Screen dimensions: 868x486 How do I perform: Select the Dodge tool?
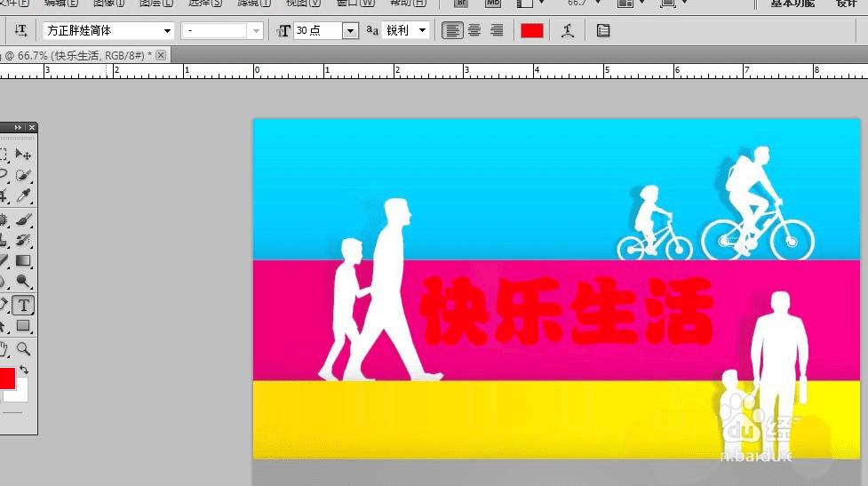click(x=23, y=281)
